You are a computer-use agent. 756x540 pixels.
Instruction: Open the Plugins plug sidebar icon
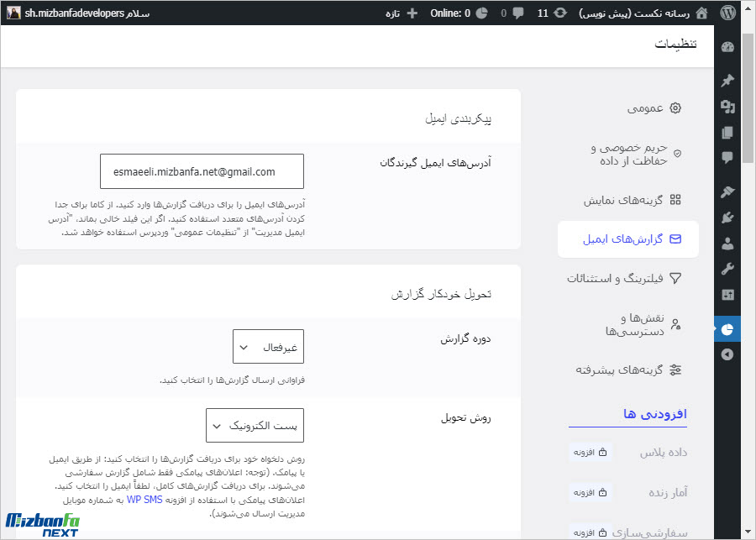727,218
